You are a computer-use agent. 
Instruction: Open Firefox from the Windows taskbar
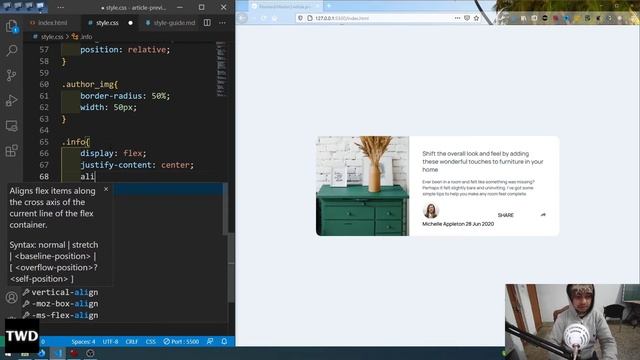(41, 353)
